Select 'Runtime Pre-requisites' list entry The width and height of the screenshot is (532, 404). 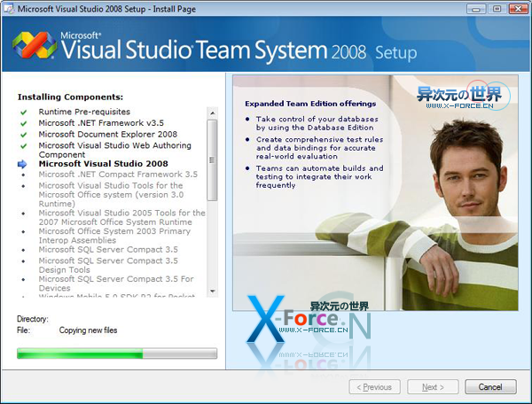pos(84,112)
